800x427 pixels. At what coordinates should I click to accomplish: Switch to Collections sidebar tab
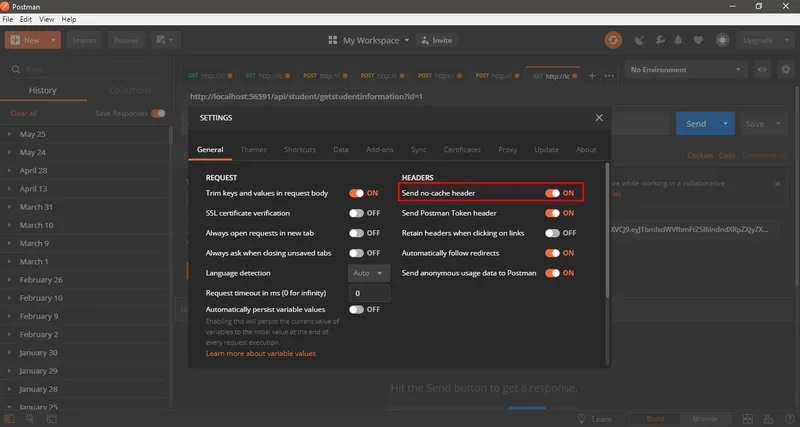131,90
